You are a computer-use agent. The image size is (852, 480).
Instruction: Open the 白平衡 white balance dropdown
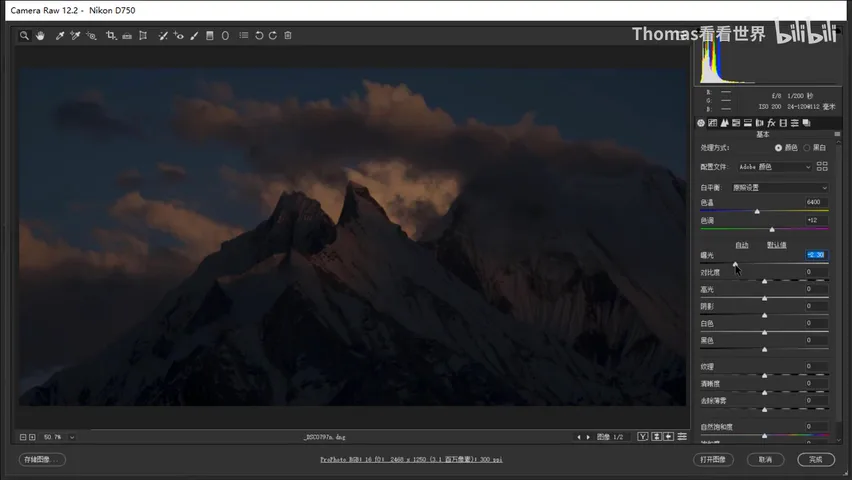780,188
